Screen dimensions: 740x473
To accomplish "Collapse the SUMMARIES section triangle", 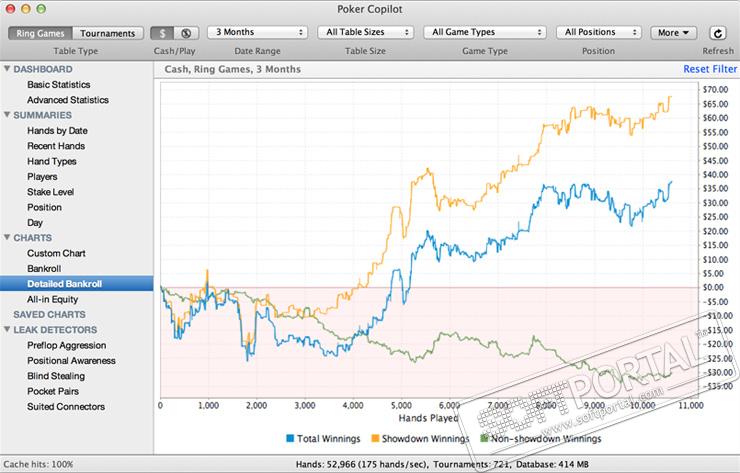I will 7,114.
